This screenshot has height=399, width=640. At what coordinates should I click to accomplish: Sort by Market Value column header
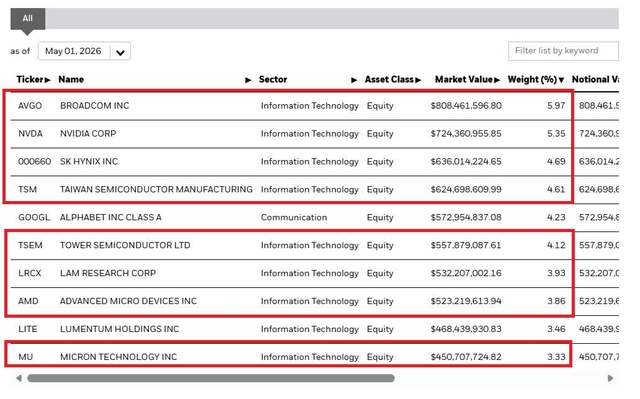pos(467,80)
